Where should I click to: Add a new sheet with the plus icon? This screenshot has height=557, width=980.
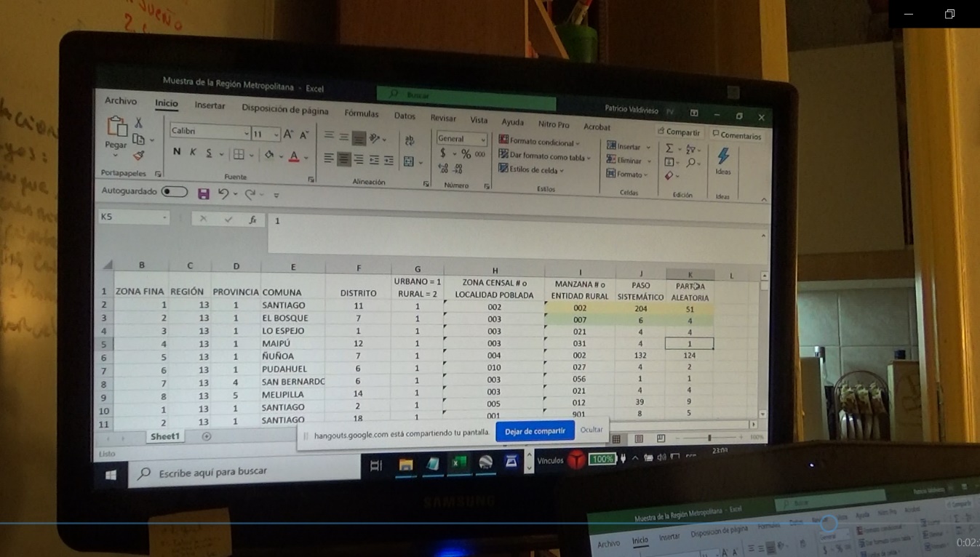207,436
